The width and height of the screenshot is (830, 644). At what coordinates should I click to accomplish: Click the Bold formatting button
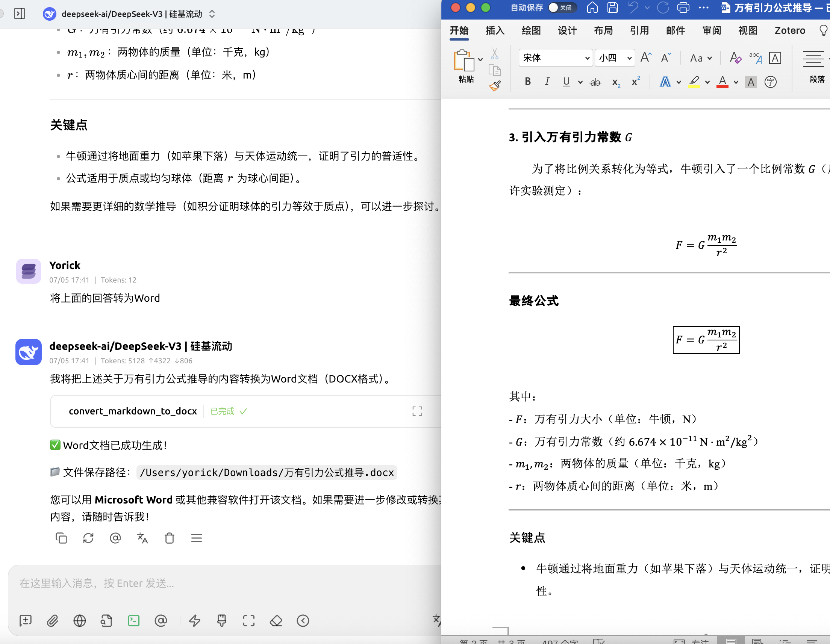pos(527,82)
